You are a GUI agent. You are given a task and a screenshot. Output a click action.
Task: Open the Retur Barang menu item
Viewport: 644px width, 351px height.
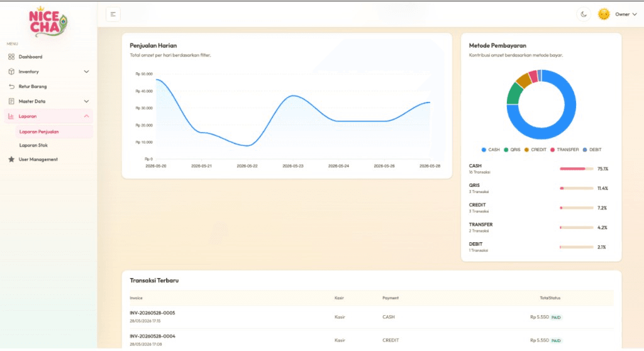click(48, 86)
